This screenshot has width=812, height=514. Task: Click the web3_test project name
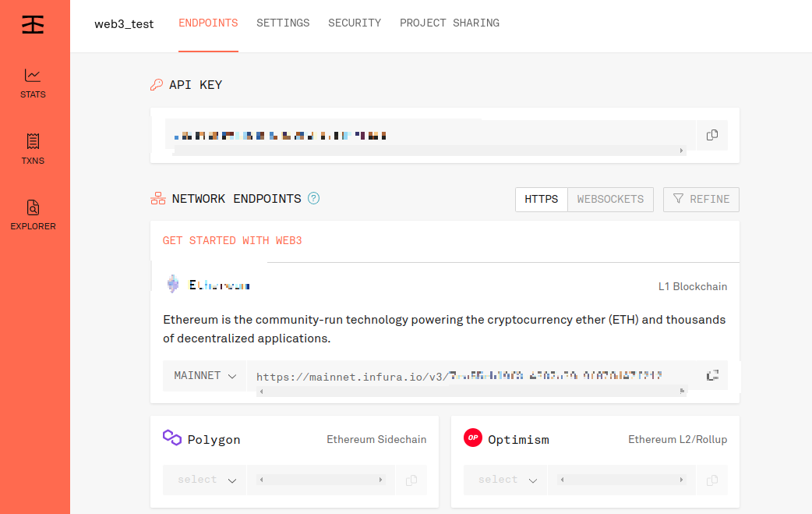click(x=124, y=24)
